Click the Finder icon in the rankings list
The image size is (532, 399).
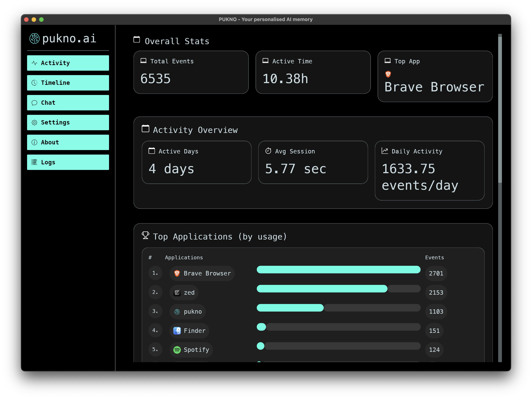pos(177,331)
